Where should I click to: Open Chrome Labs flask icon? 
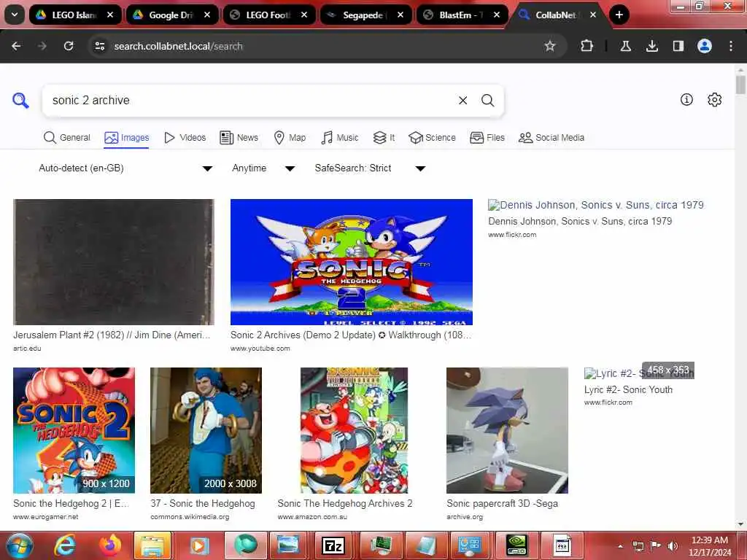[625, 46]
